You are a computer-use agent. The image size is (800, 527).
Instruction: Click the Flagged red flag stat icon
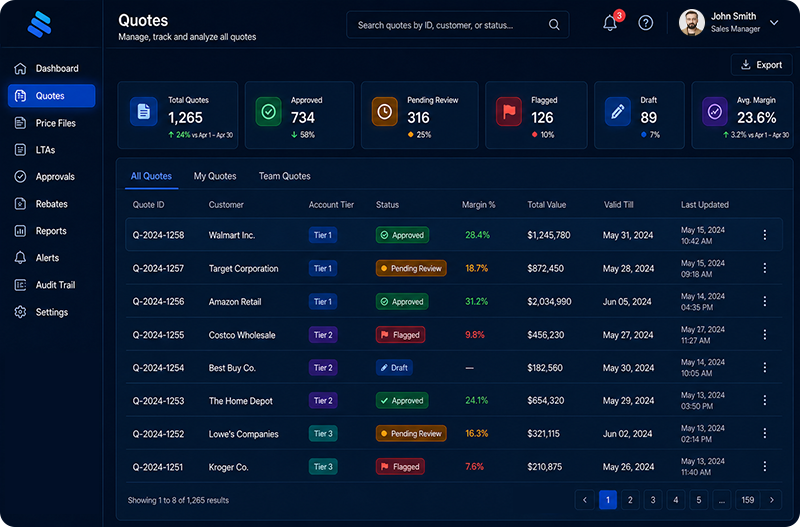tap(509, 111)
